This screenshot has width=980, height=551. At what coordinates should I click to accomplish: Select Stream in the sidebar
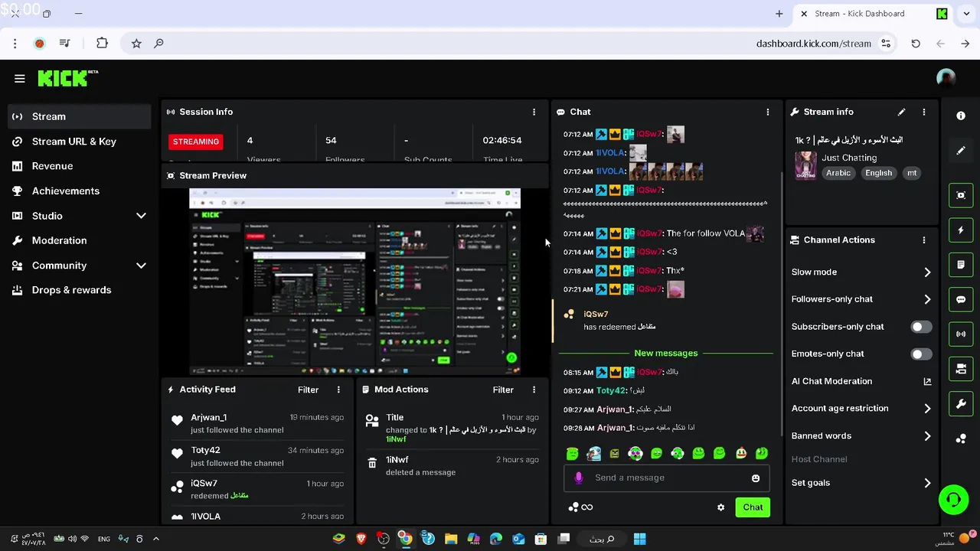coord(80,116)
